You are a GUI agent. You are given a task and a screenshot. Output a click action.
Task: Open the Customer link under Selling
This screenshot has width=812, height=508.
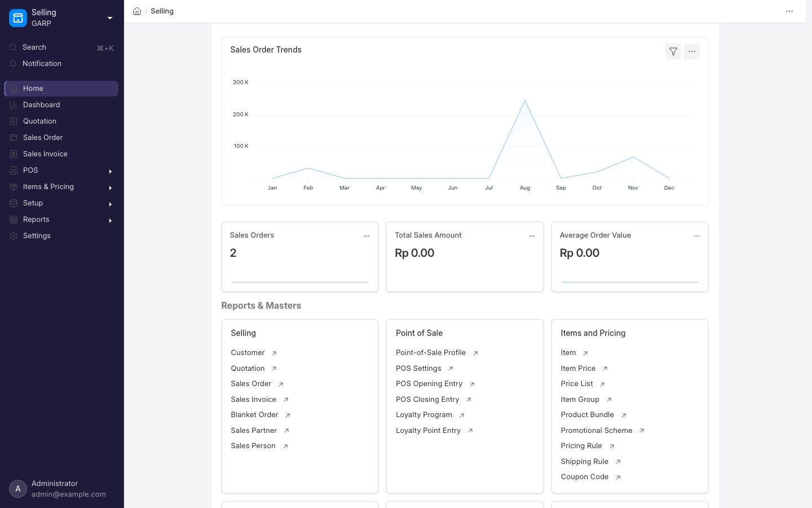coord(248,353)
